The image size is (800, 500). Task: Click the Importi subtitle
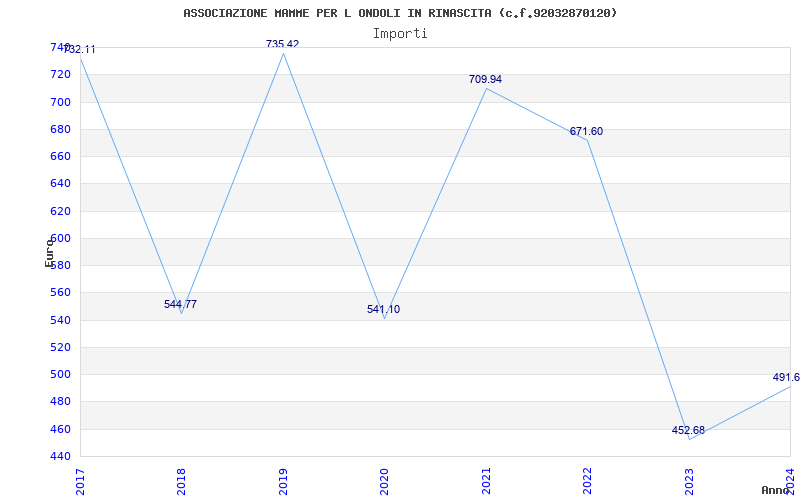[400, 34]
